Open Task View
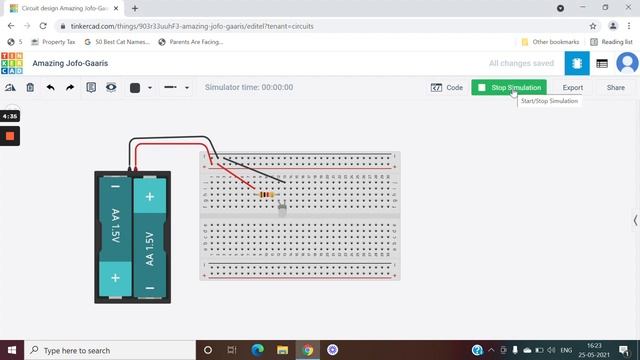Viewport: 640px width, 360px height. 232,350
